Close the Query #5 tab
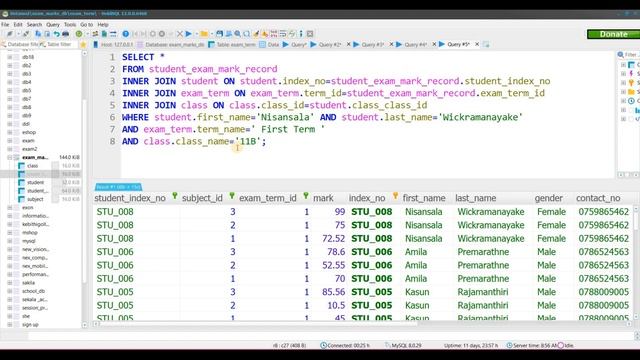This screenshot has width=640, height=360. click(x=477, y=44)
